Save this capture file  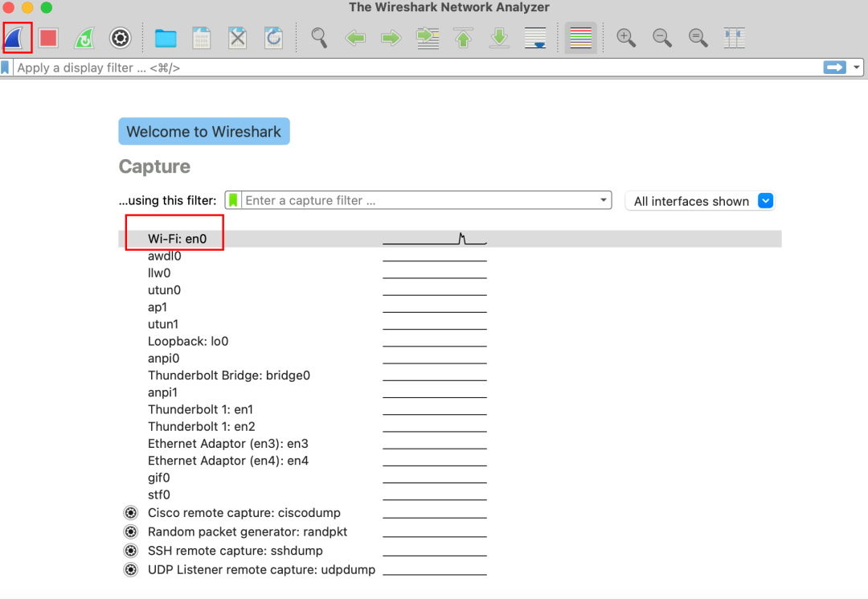pos(202,39)
